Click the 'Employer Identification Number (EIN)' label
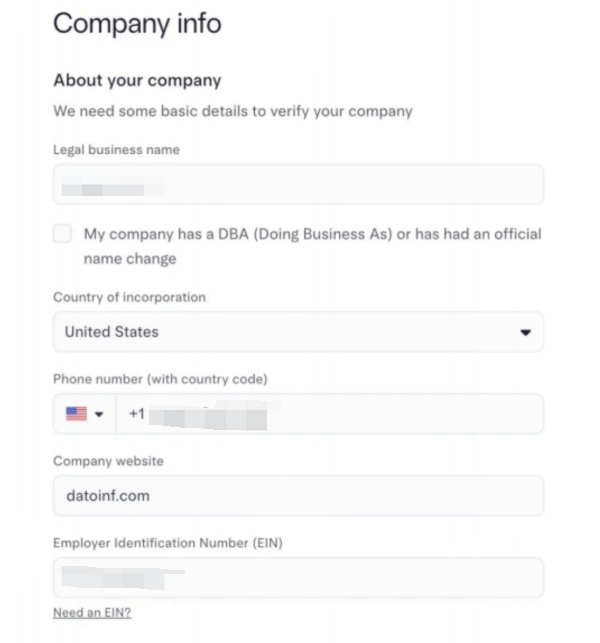The image size is (600, 643). [x=168, y=543]
